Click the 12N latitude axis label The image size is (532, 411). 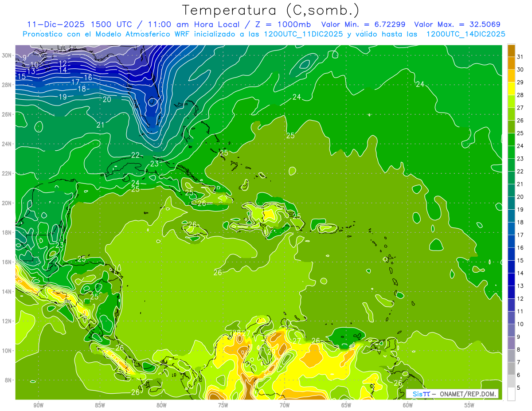pyautogui.click(x=7, y=321)
